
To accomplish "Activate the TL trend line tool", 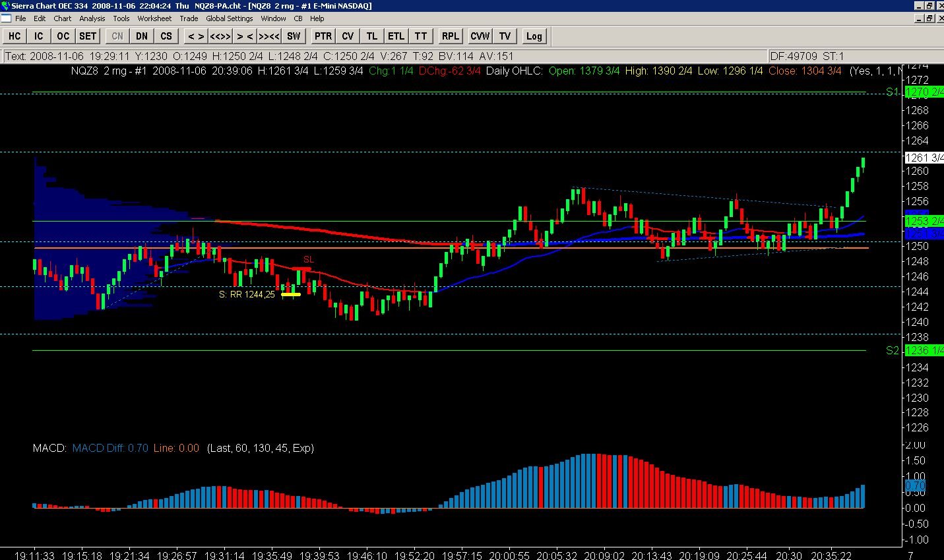I will [372, 36].
